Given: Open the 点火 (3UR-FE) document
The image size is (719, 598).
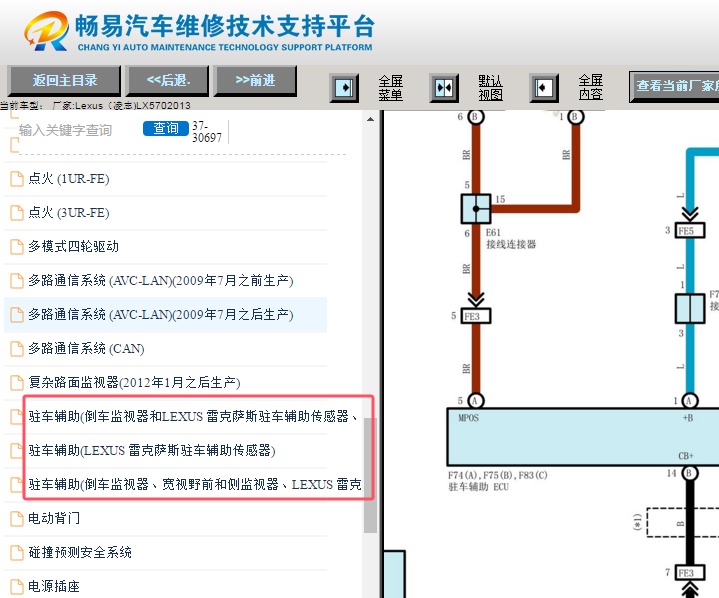Looking at the screenshot, I should click(x=69, y=213).
